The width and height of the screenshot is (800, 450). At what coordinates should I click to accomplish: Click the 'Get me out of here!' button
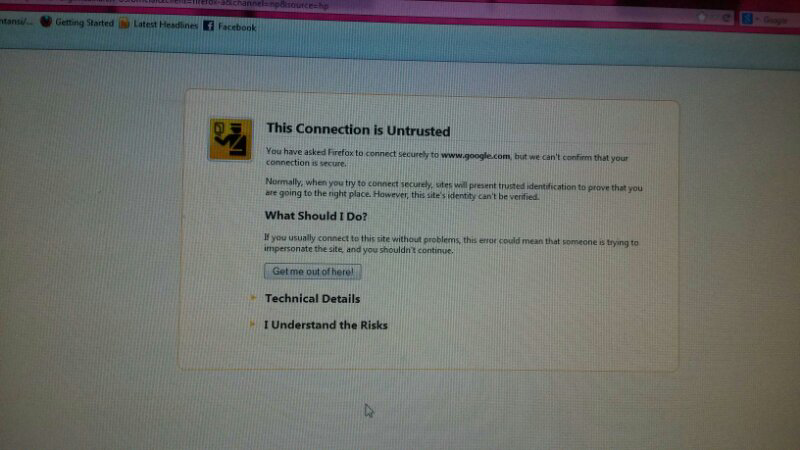tap(313, 271)
